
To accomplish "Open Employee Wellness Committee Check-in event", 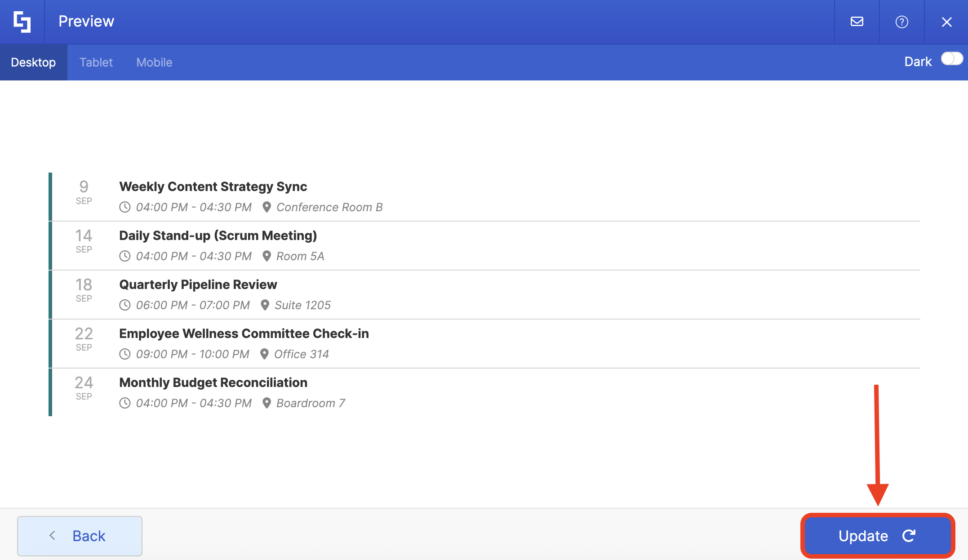I will point(244,333).
